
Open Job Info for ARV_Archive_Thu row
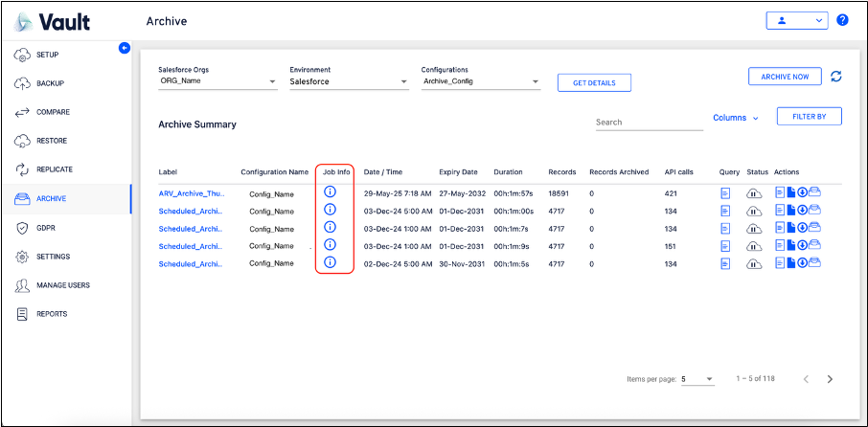(331, 192)
